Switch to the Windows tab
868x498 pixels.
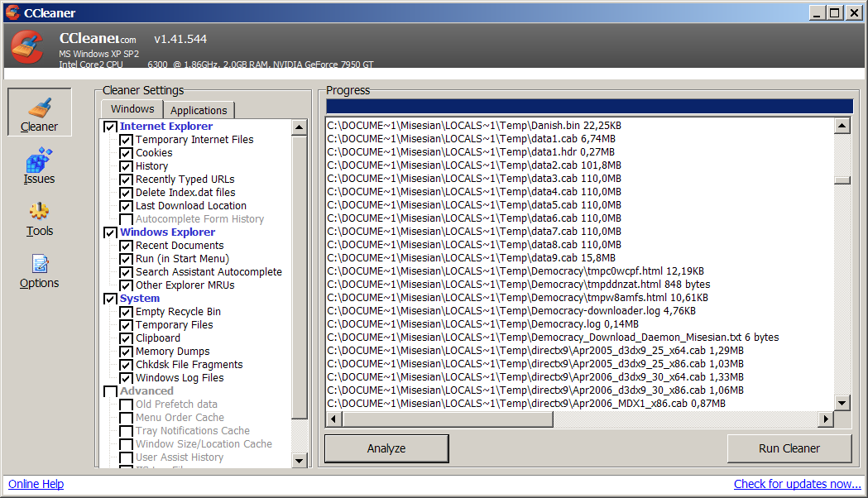[132, 109]
